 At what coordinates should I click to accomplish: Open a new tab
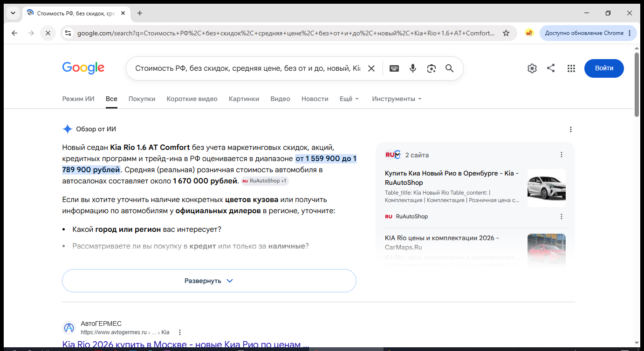click(x=140, y=13)
